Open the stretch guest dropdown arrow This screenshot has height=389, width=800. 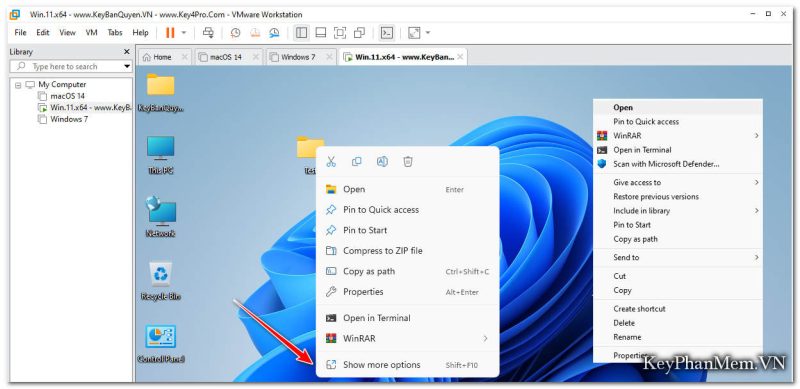pyautogui.click(x=428, y=33)
